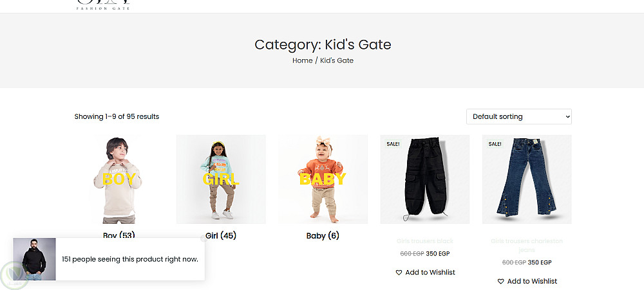Click heart icon under Girls trousers black
This screenshot has height=290, width=644.
click(399, 273)
